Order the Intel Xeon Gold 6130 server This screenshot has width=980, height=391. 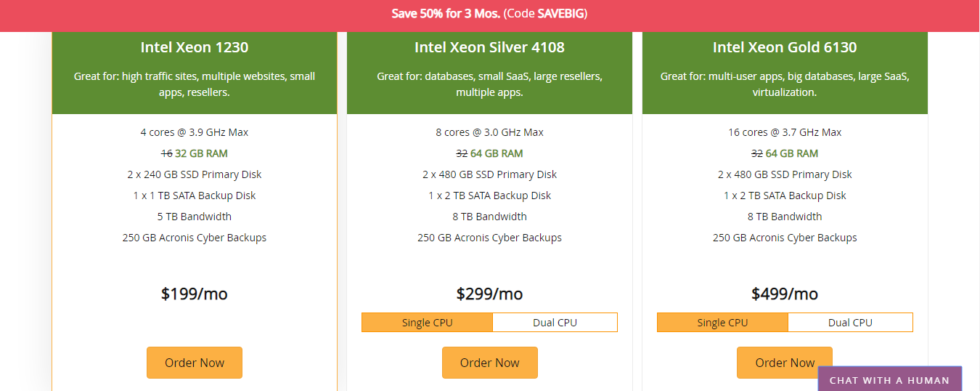tap(785, 363)
